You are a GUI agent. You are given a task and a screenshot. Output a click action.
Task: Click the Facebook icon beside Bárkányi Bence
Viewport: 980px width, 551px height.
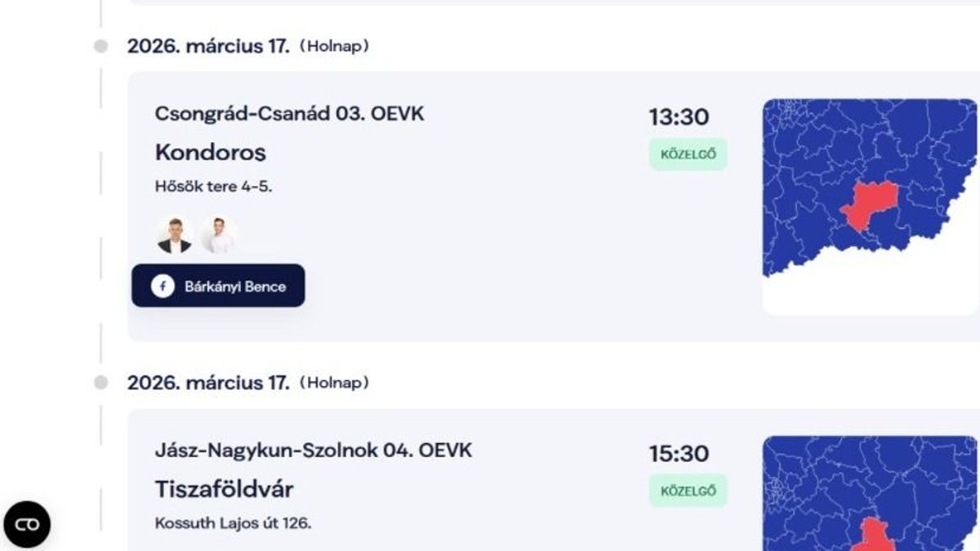(x=163, y=287)
